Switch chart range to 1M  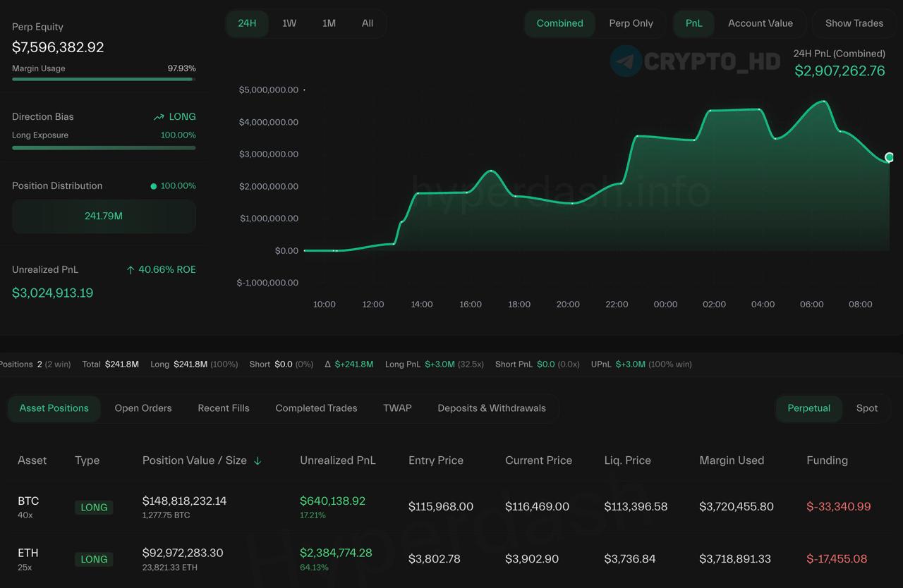329,23
